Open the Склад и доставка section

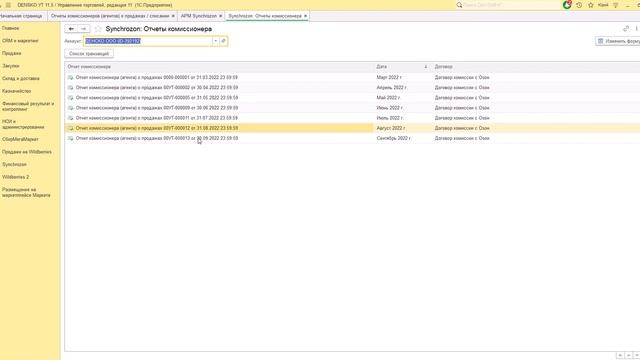(21, 78)
